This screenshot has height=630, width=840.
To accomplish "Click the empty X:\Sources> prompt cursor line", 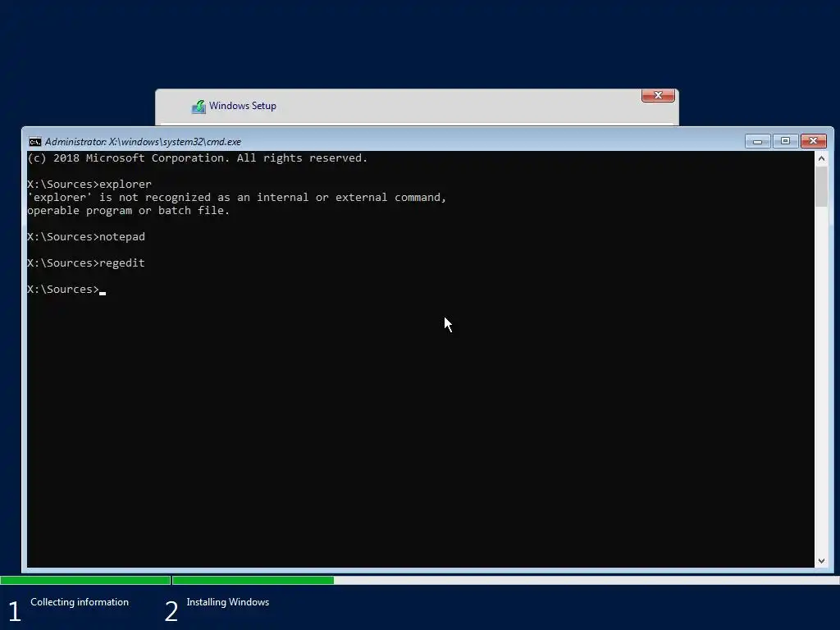I will tap(66, 290).
